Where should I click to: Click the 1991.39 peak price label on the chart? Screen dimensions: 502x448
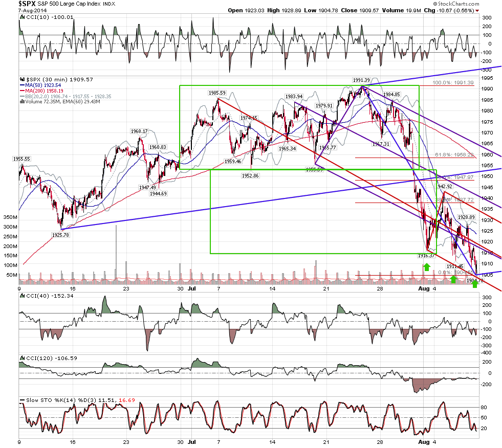pos(361,80)
